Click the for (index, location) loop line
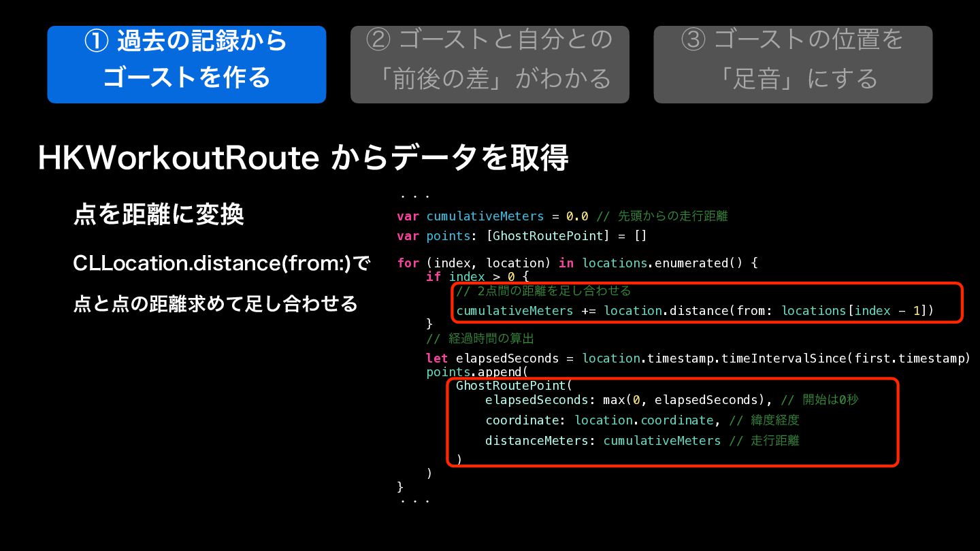Screen dimensions: 980x551 coord(577,263)
